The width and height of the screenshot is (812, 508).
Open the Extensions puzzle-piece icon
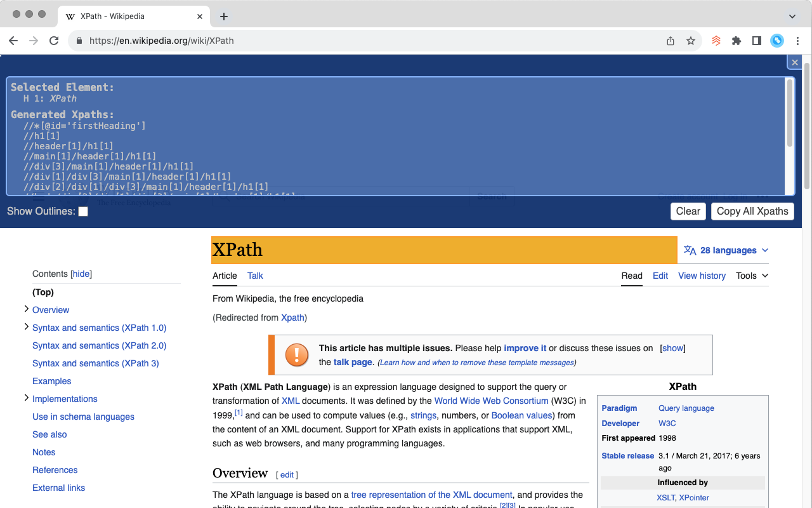[737, 40]
